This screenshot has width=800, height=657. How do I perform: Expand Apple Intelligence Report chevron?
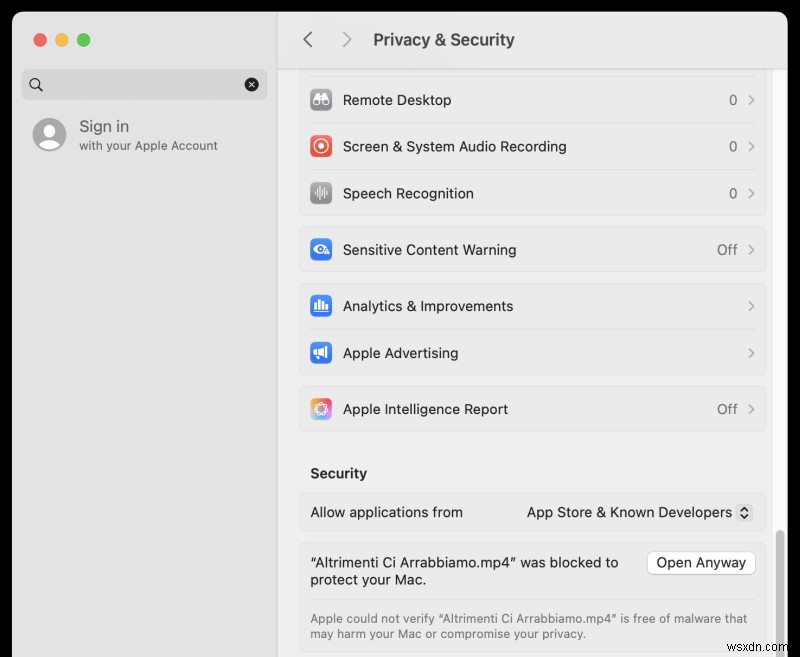(751, 409)
